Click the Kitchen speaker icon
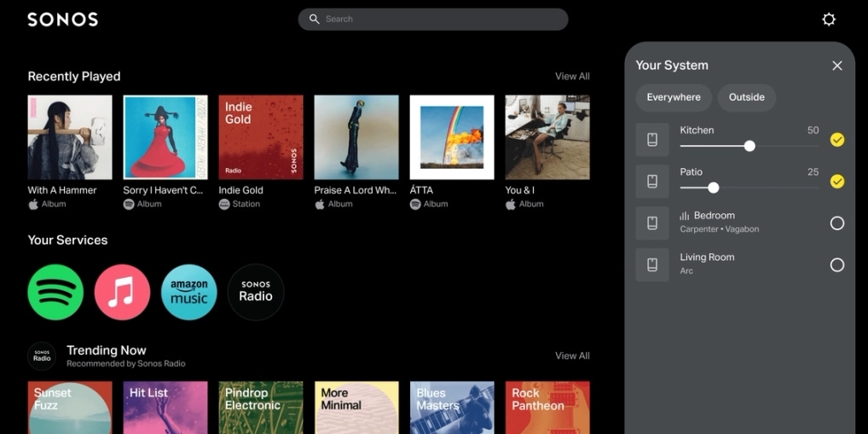The width and height of the screenshot is (868, 434). pyautogui.click(x=652, y=140)
